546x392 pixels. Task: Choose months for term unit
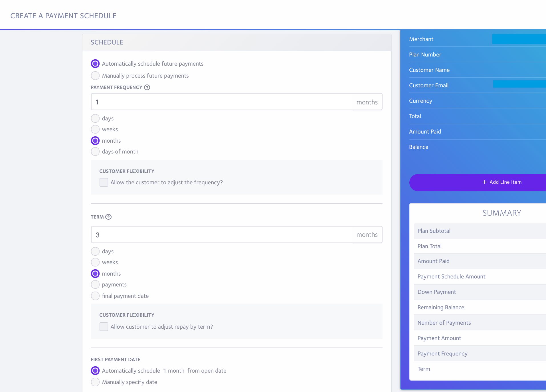95,274
